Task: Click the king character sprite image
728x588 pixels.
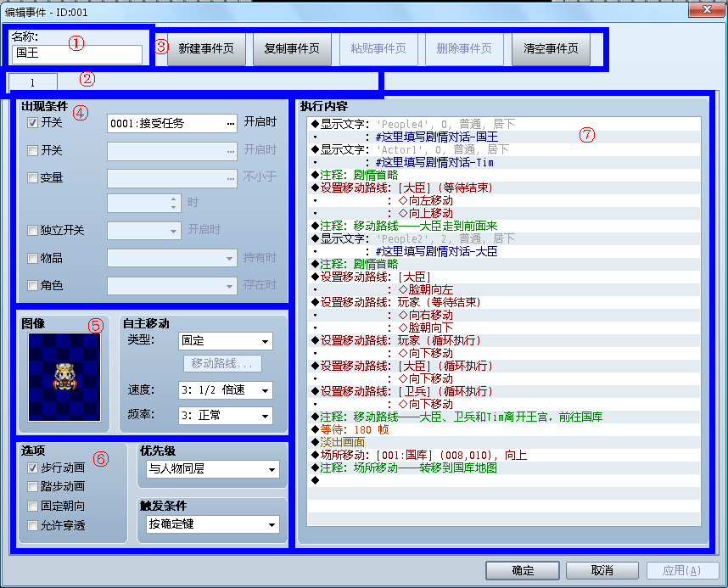Action: [64, 377]
